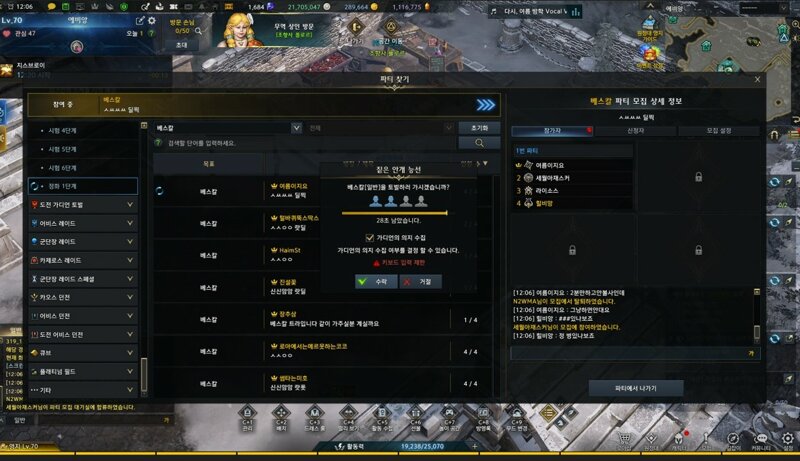Click the party chat log scrollbar

pos(757,316)
